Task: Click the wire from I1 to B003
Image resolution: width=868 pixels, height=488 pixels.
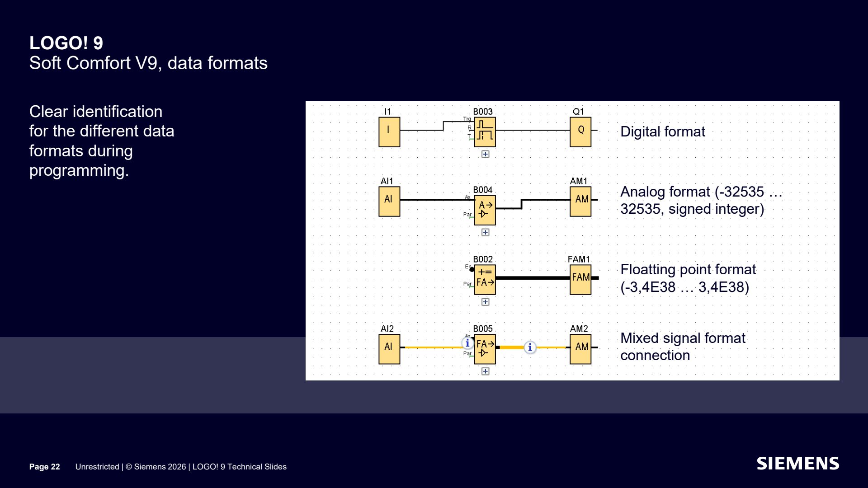Action: 437,126
